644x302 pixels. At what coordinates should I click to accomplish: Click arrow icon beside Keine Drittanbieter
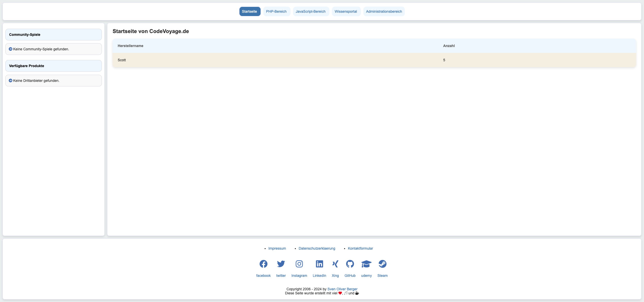tap(10, 81)
